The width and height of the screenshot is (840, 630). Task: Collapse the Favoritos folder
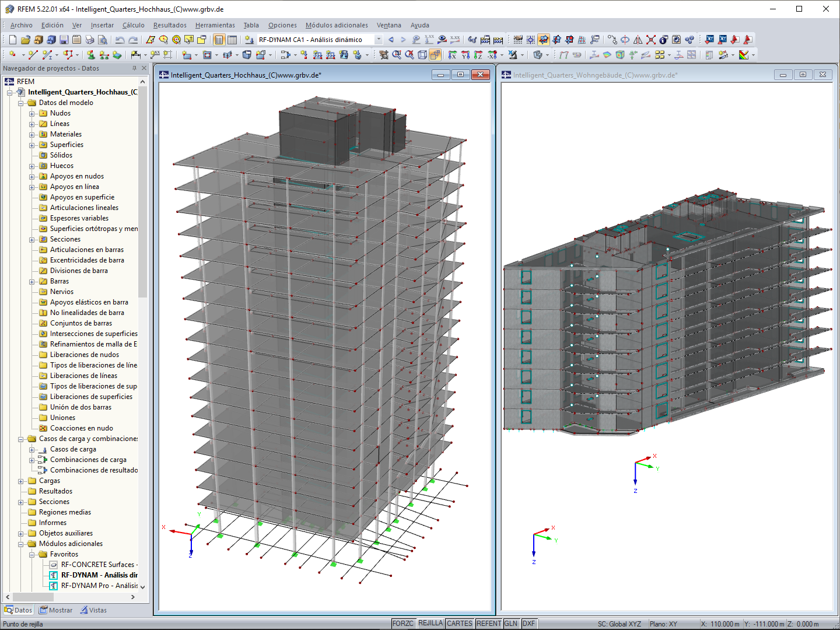pos(32,555)
